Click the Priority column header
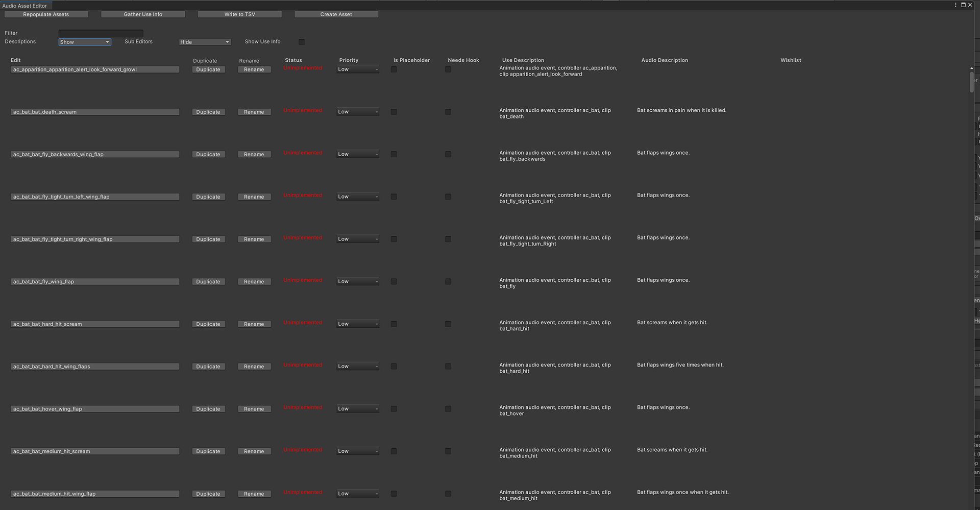980x510 pixels. 349,60
